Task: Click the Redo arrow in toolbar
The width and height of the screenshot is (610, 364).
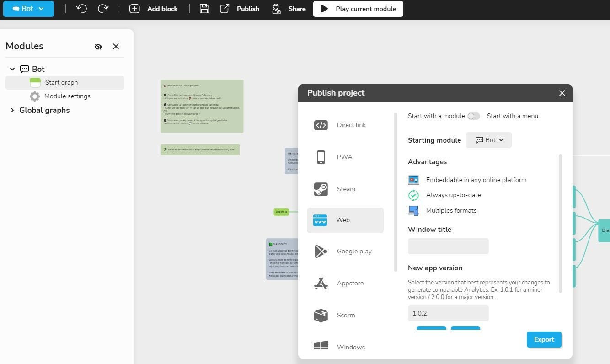Action: pos(103,9)
